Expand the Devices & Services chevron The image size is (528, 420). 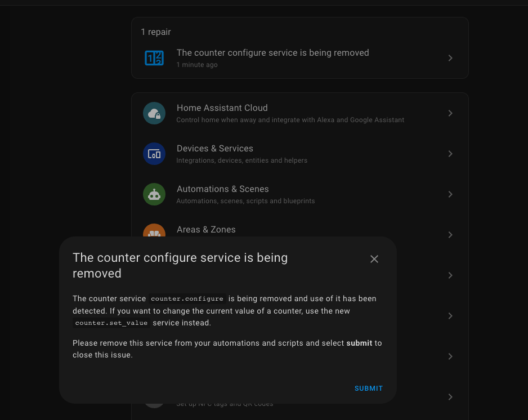[x=450, y=154]
